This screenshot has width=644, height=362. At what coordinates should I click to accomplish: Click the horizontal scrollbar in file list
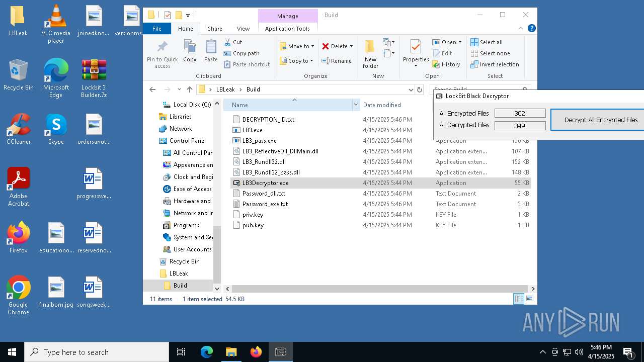(x=380, y=289)
